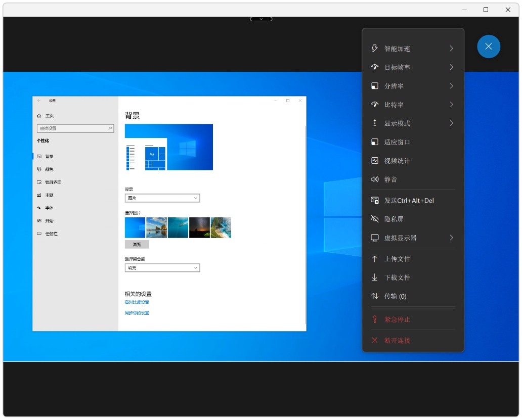The width and height of the screenshot is (522, 420).
Task: Click the Disconnect (断开连接) X icon
Action: (374, 340)
